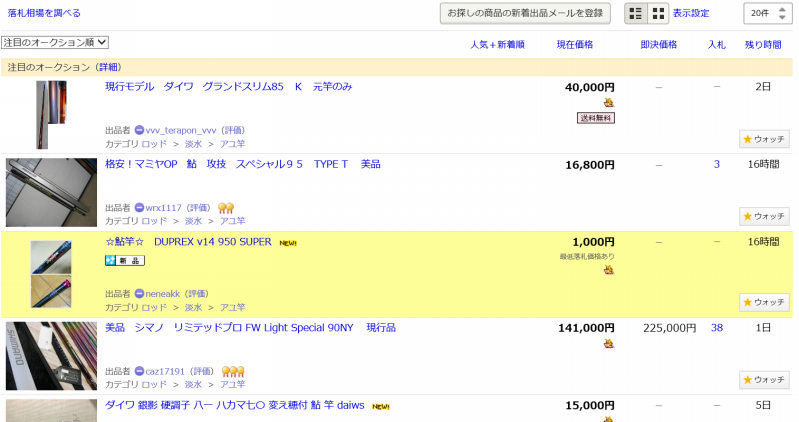Click ウォッチ star for シマノ listing
Image resolution: width=799 pixels, height=422 pixels.
tap(764, 380)
